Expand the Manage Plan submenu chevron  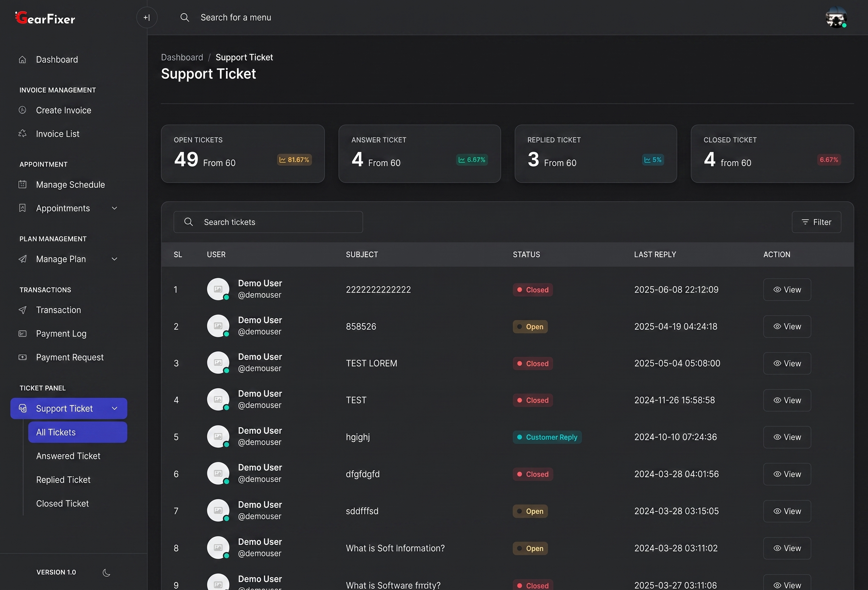[115, 259]
